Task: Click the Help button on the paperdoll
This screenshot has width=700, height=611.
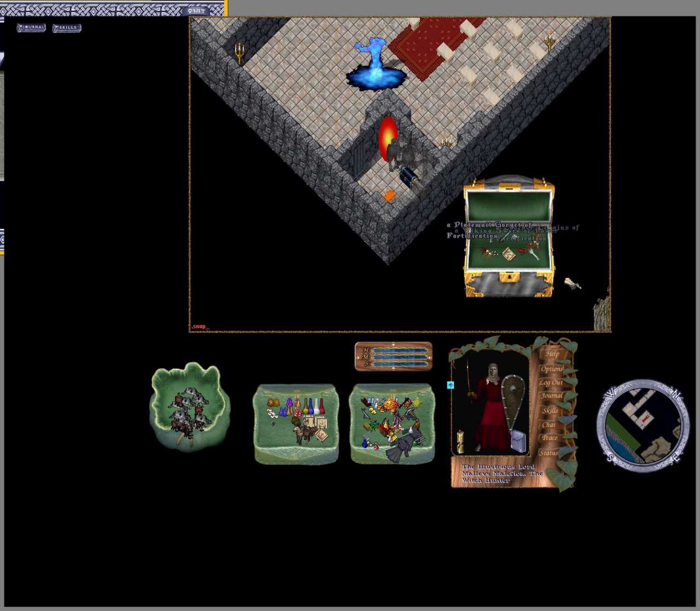Action: point(552,354)
